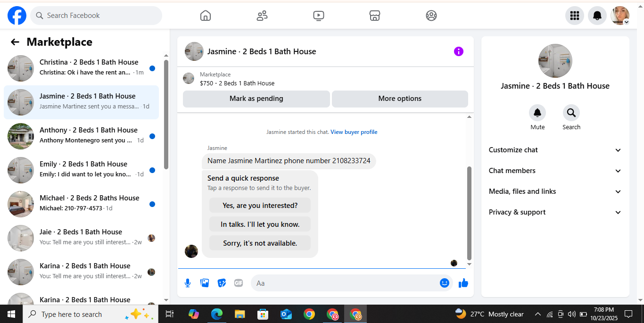Send a thumbs-up like
Image resolution: width=644 pixels, height=323 pixels.
coord(463,283)
